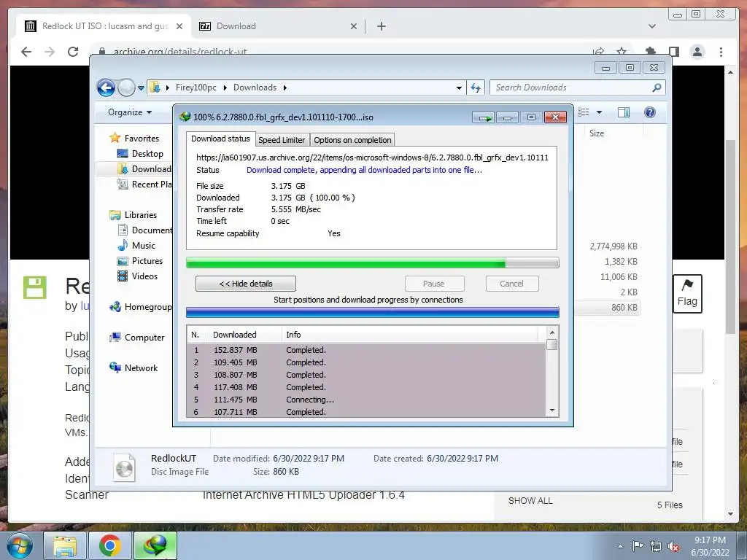Open the new tab plus button in Chrome
Screen dimensions: 747x560
382,26
